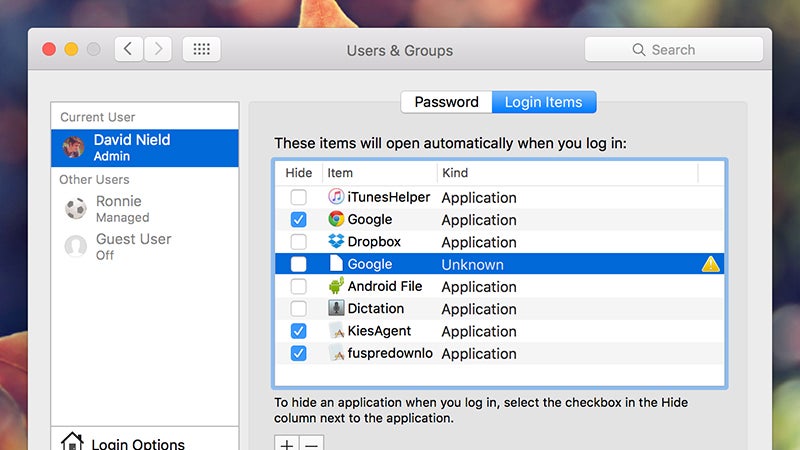Select the Login Items tab
Screen dimensions: 800x450
point(544,102)
